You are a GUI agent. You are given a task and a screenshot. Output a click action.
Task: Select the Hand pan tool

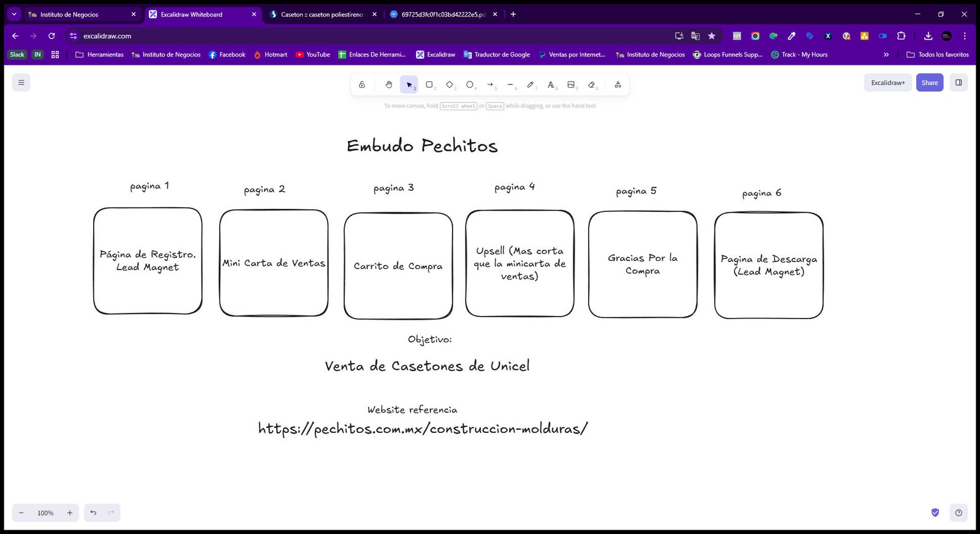(388, 85)
